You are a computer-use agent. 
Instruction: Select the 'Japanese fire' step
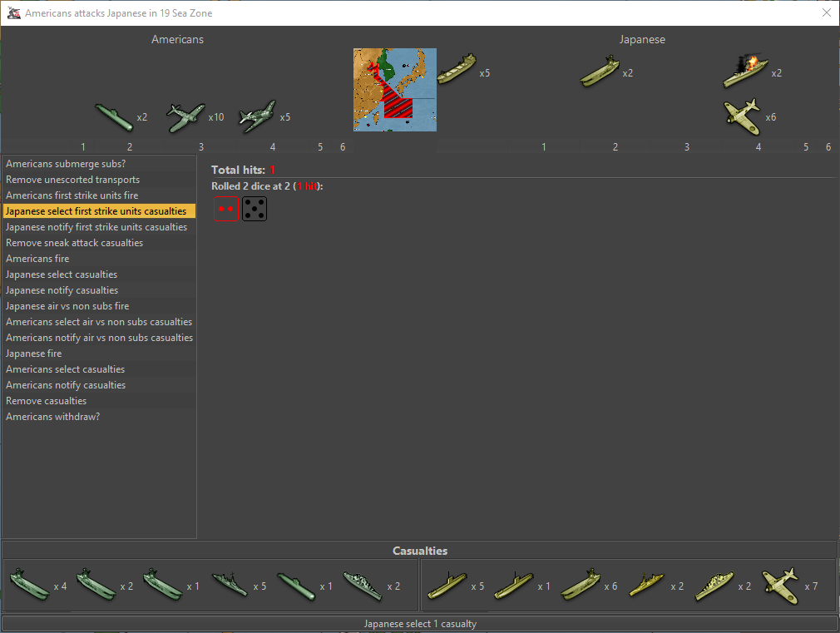point(99,354)
